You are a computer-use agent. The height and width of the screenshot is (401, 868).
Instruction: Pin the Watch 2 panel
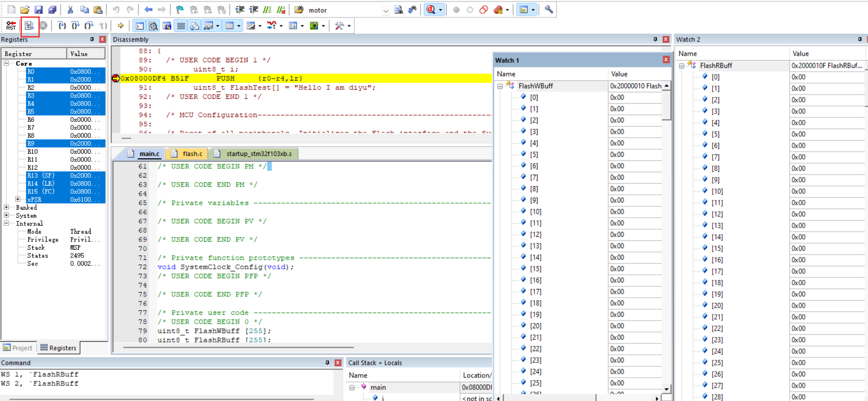(x=860, y=39)
